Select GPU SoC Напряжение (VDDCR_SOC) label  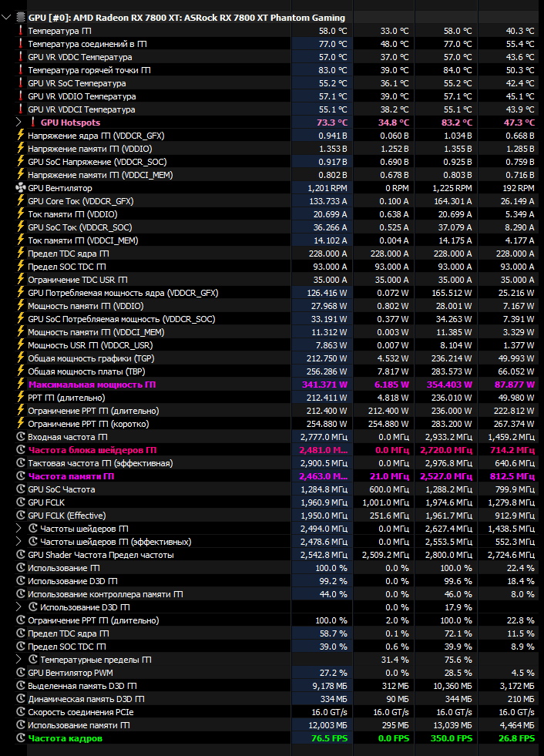[97, 162]
